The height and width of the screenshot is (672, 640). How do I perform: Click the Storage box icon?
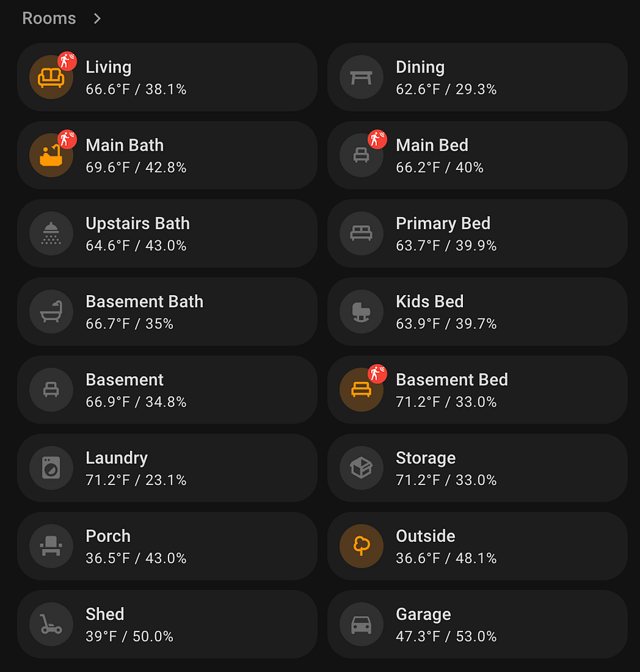click(361, 468)
